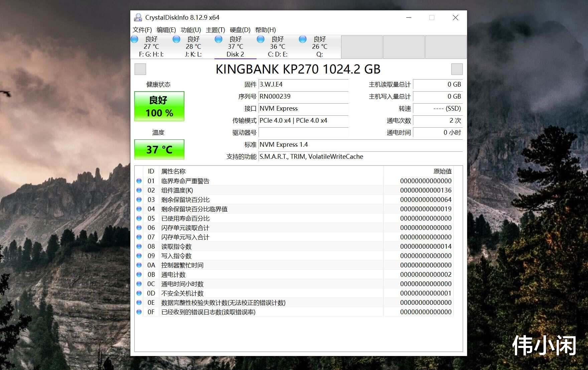The width and height of the screenshot is (588, 370).
Task: Select the C: D: E: disk tab
Action: click(x=278, y=47)
